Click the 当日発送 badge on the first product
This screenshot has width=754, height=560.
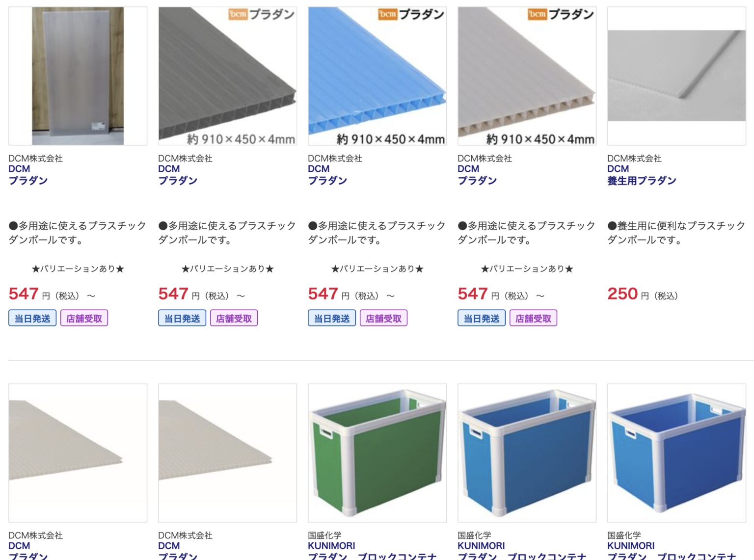(x=32, y=317)
